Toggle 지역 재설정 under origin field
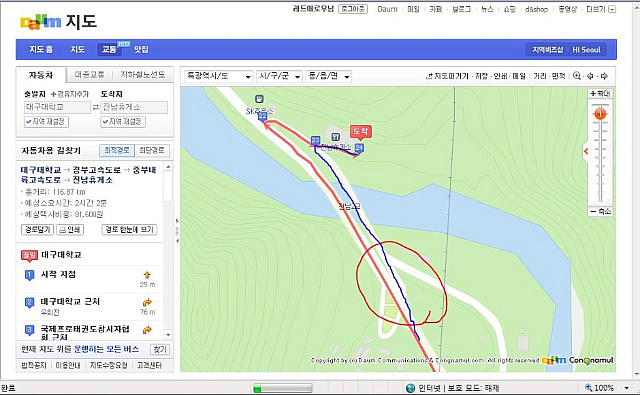Image resolution: width=640 pixels, height=395 pixels. 46,122
